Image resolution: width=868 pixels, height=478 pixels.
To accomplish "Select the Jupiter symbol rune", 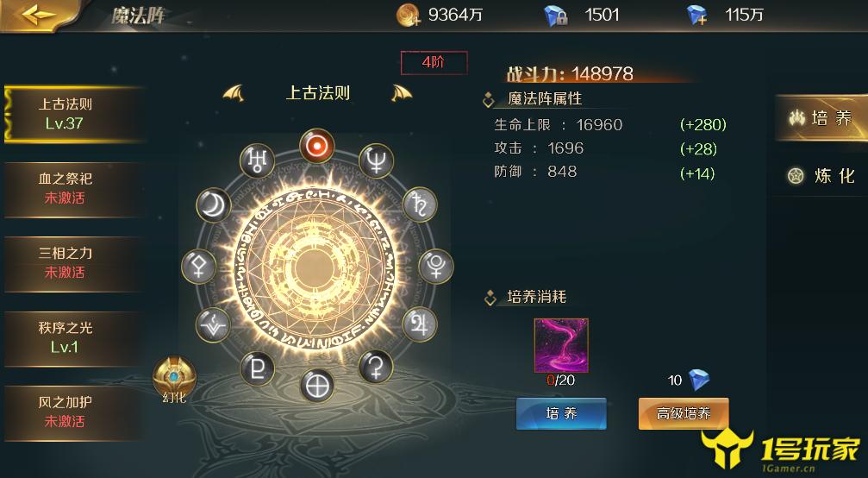I will click(420, 324).
